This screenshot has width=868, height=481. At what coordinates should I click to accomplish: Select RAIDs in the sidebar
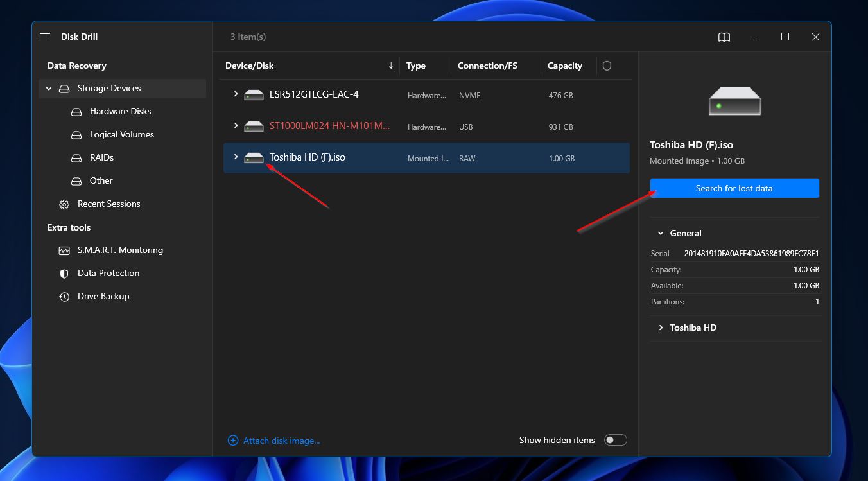click(101, 158)
